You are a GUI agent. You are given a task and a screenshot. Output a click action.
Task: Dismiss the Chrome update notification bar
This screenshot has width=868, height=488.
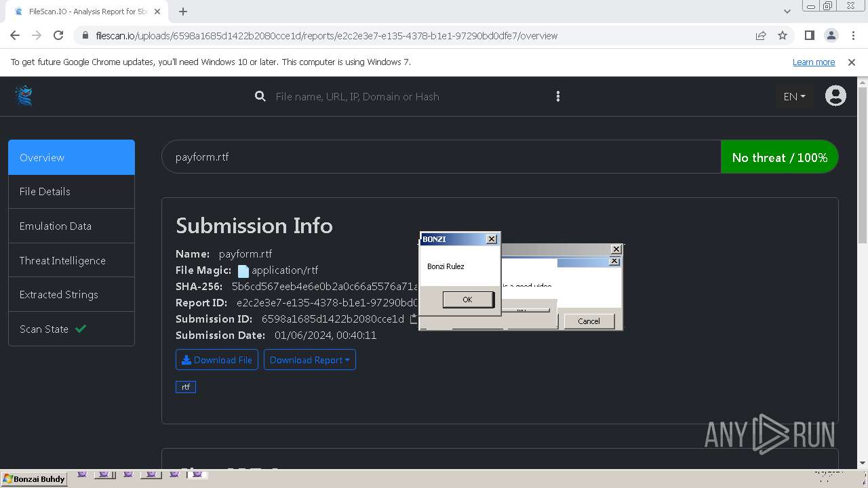click(x=852, y=62)
